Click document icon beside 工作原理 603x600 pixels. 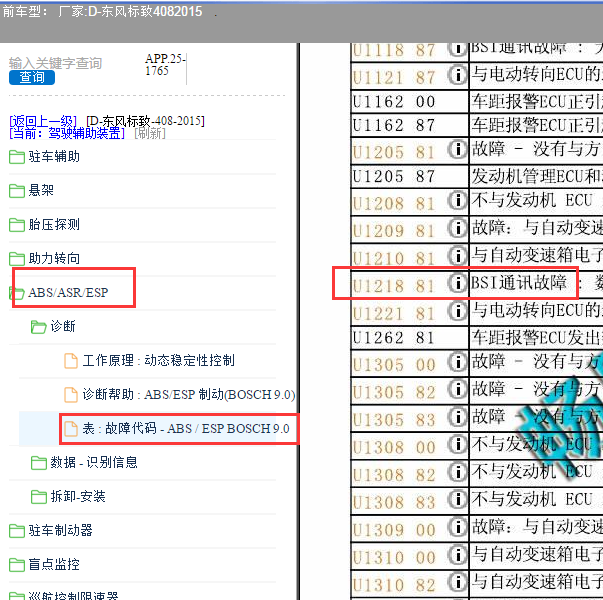pyautogui.click(x=71, y=361)
